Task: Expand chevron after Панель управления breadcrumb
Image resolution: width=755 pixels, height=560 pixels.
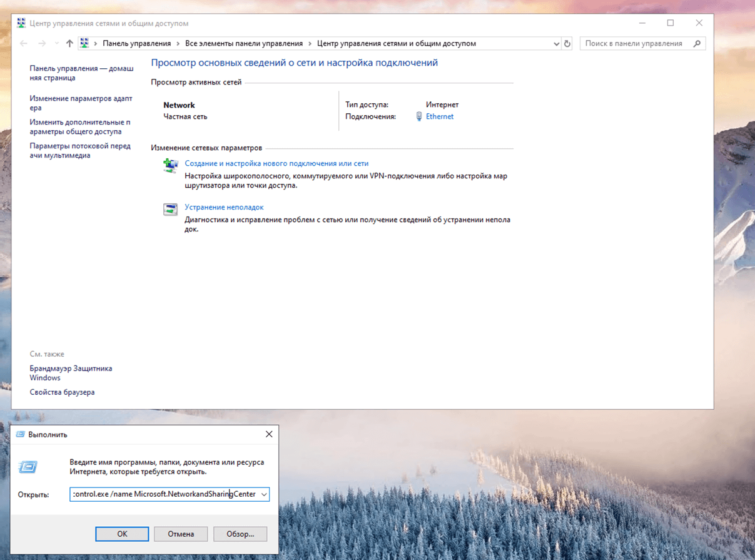Action: [178, 44]
